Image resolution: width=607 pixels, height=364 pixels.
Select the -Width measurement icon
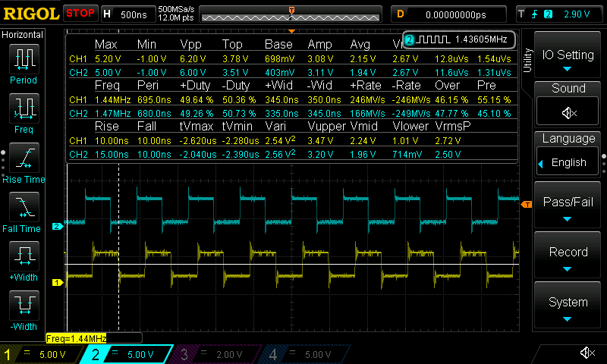(x=24, y=305)
